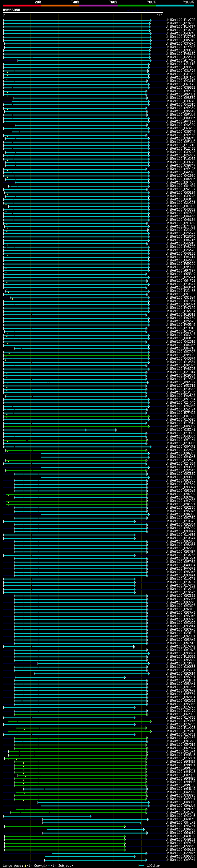Select the UniRef100_P22433 label
The height and width of the screenshot is (868, 197).
tap(180, 291)
